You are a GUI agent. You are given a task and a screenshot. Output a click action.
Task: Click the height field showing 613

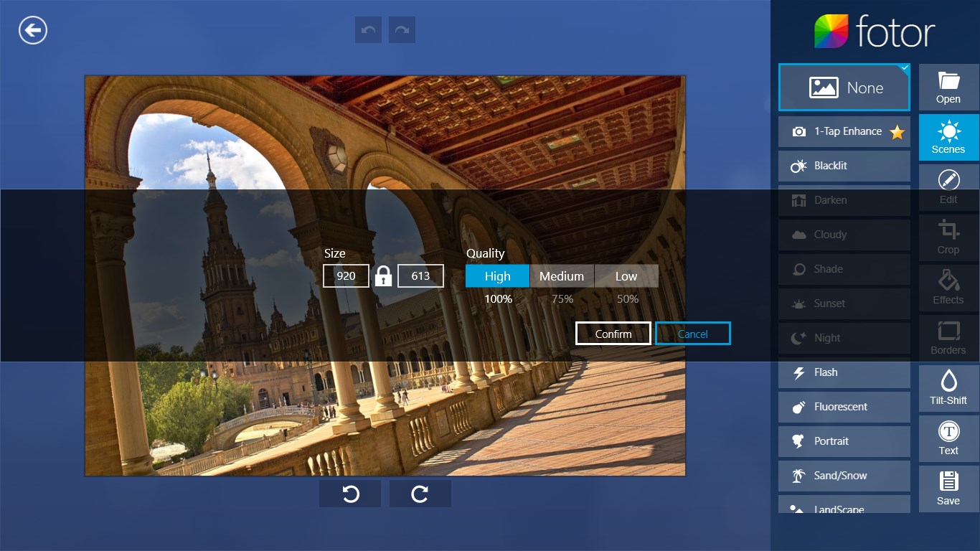[x=420, y=276]
